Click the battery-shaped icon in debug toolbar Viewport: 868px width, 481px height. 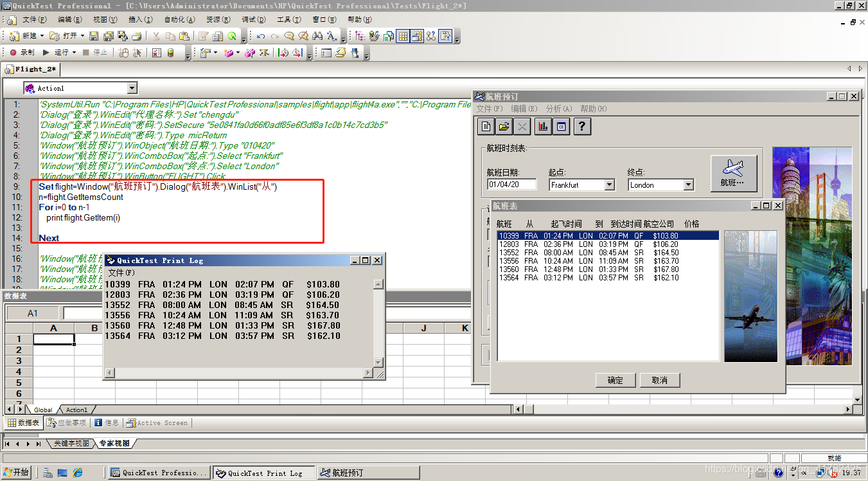[x=170, y=53]
